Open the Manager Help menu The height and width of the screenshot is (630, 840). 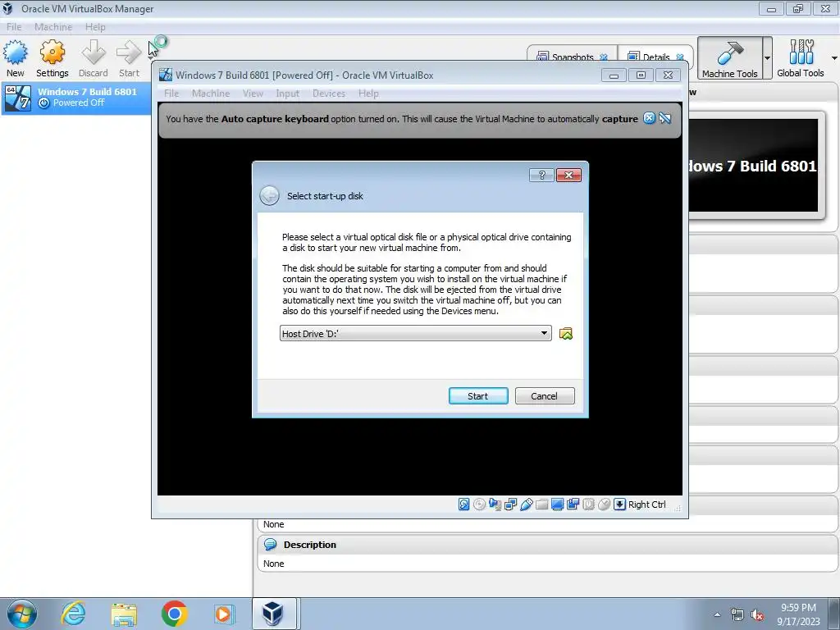click(x=95, y=27)
